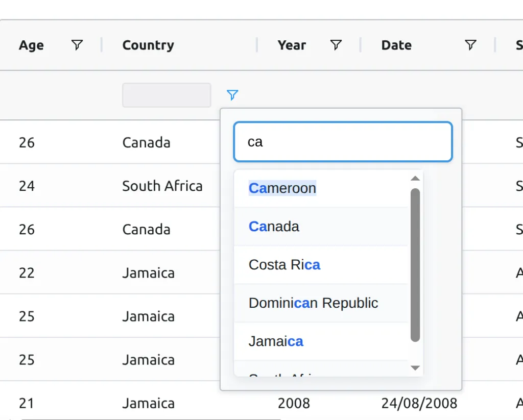Click the Date column header label
Screen dimensions: 523x420
(x=396, y=45)
